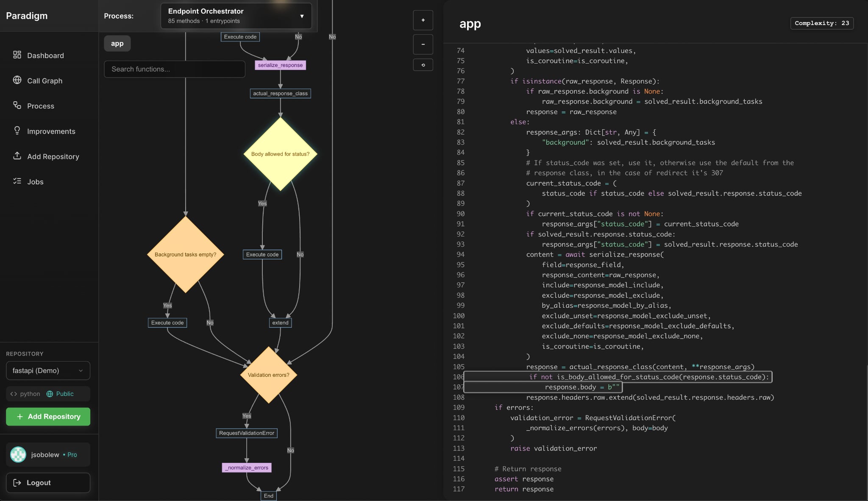Expand the Endpoint Orchestrator process dropdown
The width and height of the screenshot is (868, 501).
[236, 16]
